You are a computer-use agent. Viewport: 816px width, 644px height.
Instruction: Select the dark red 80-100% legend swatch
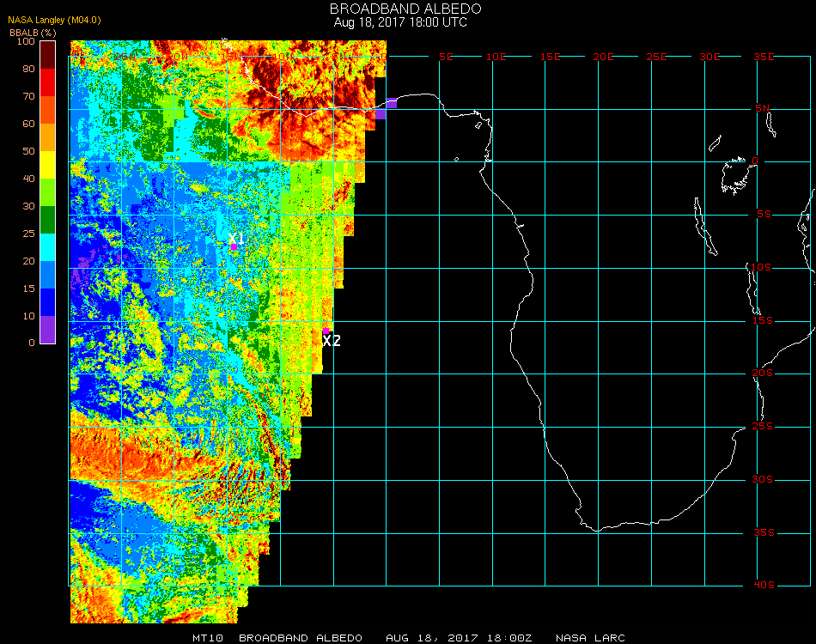click(48, 55)
